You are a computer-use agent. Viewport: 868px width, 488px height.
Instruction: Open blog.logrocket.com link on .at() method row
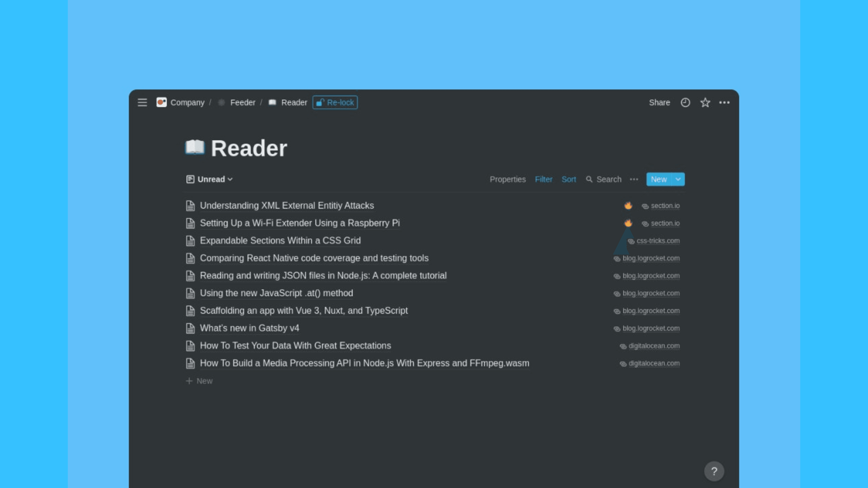click(x=651, y=293)
